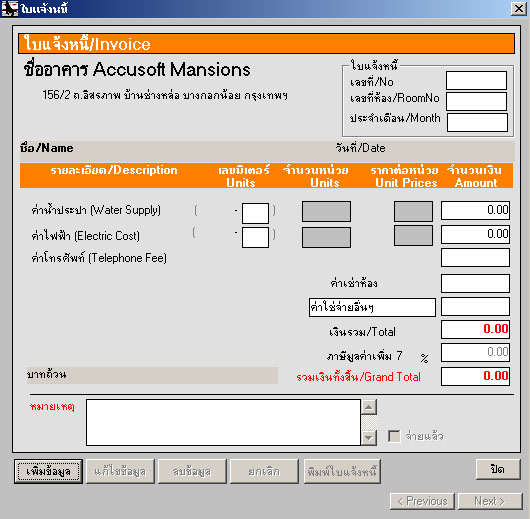This screenshot has height=519, width=530.
Task: Click the red รวมเงินทั้งสิ้น/Grand Total label
Action: (x=359, y=377)
